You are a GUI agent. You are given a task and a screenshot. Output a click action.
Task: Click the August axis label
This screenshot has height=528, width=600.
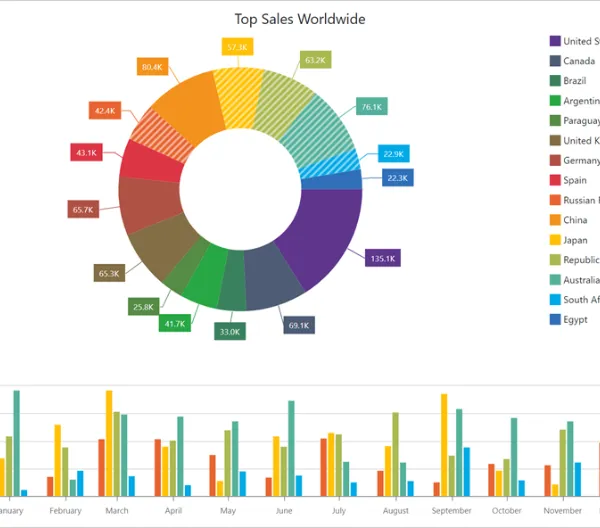396,510
